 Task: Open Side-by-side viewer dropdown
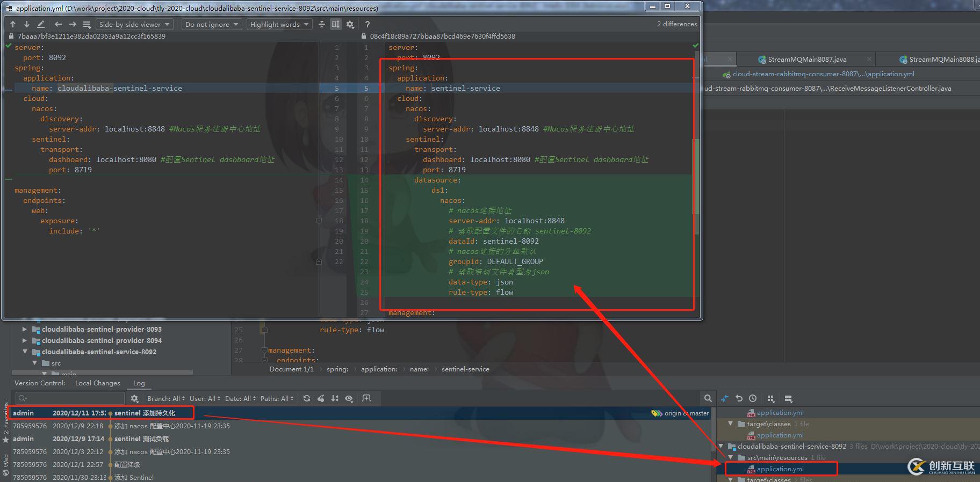(x=134, y=24)
